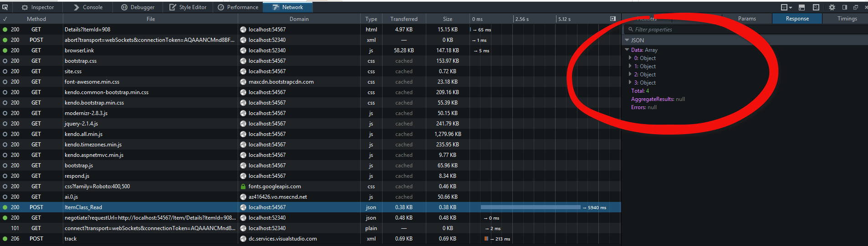The image size is (868, 246).
Task: Select the kendo.timezones.min.js request
Action: pos(311,145)
